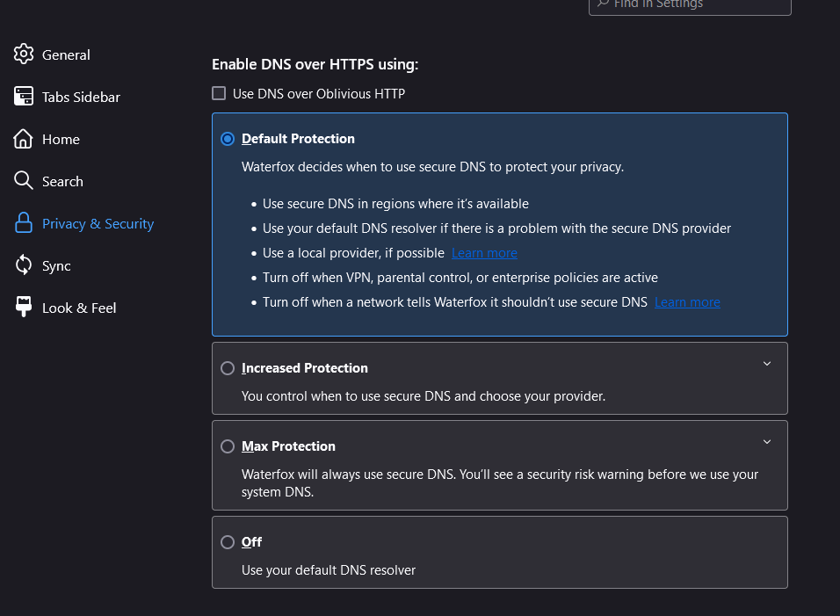Viewport: 840px width, 616px height.
Task: Open Search settings category
Action: click(62, 182)
